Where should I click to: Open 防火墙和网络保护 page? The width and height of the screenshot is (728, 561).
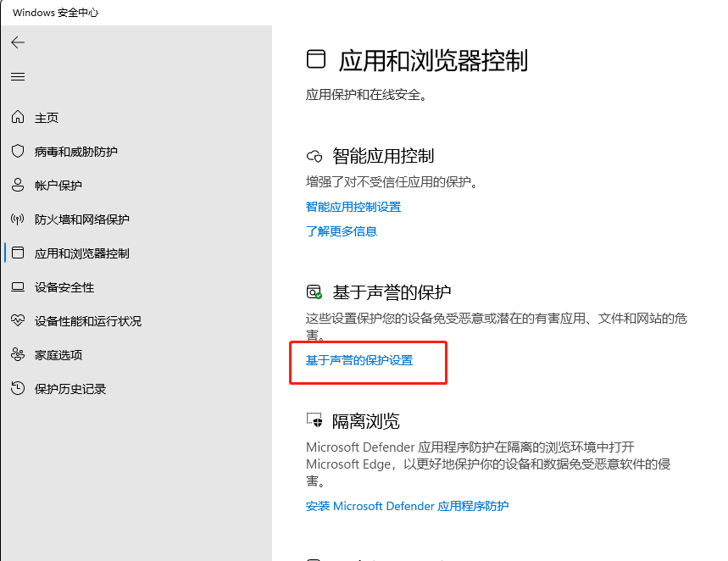[x=81, y=219]
